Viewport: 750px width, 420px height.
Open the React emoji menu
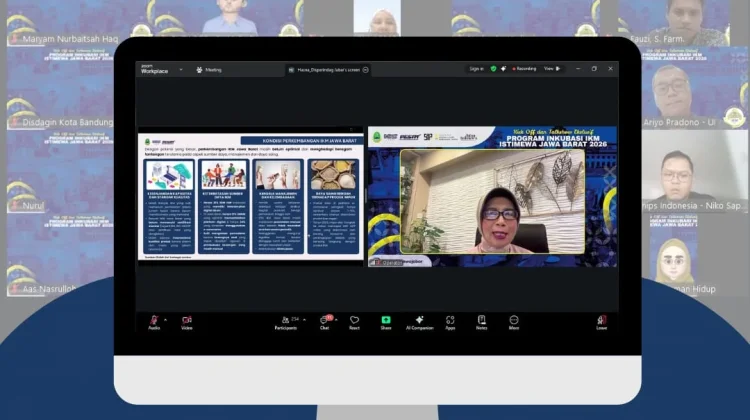tap(354, 321)
